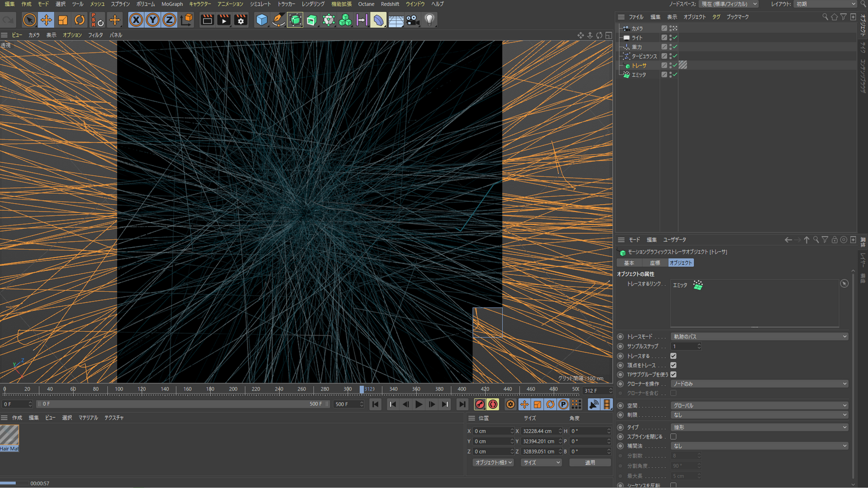Click the record active objects keyframe button
The width and height of the screenshot is (868, 488).
[x=480, y=404]
